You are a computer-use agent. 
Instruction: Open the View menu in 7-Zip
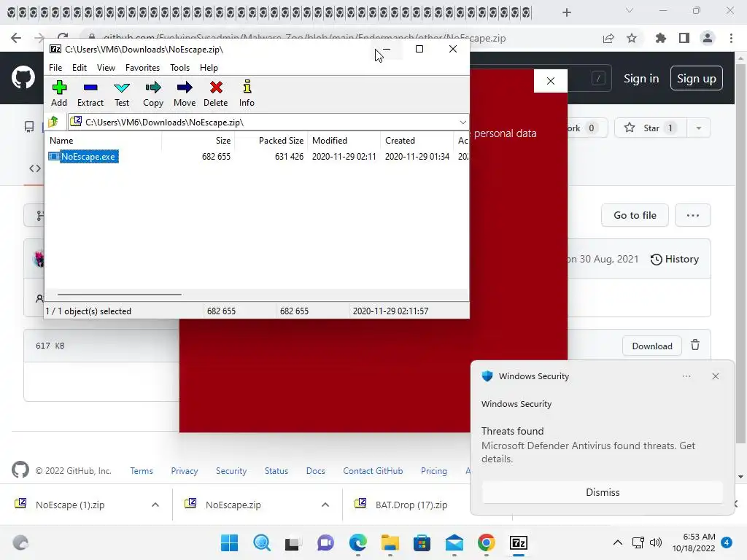coord(106,68)
